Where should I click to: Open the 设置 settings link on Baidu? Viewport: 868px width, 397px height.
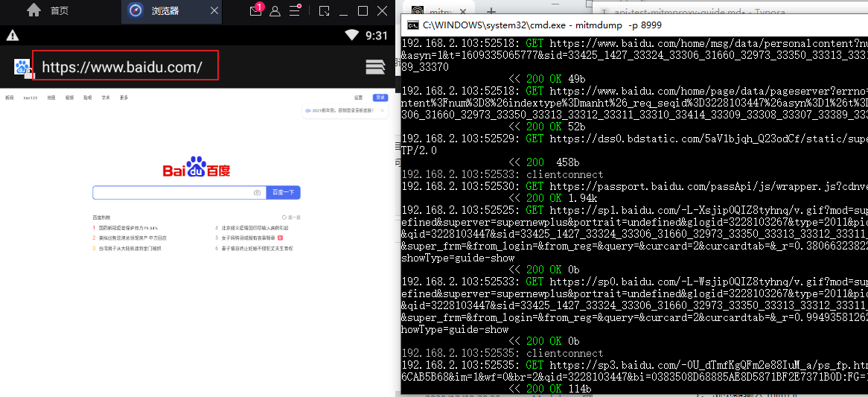pos(359,98)
